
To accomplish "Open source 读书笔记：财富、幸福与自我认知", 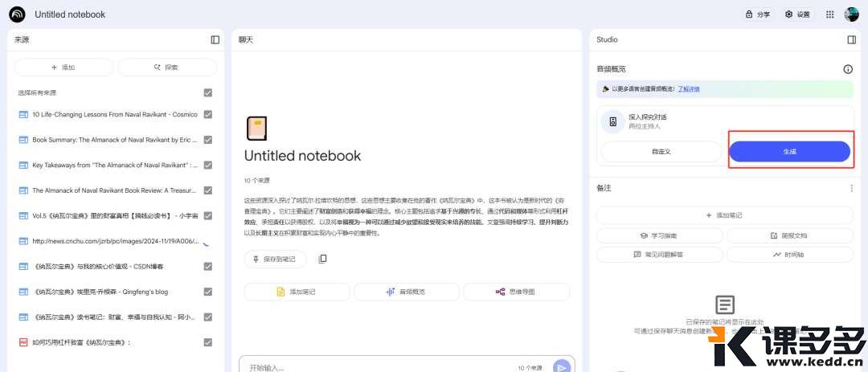I will (115, 317).
